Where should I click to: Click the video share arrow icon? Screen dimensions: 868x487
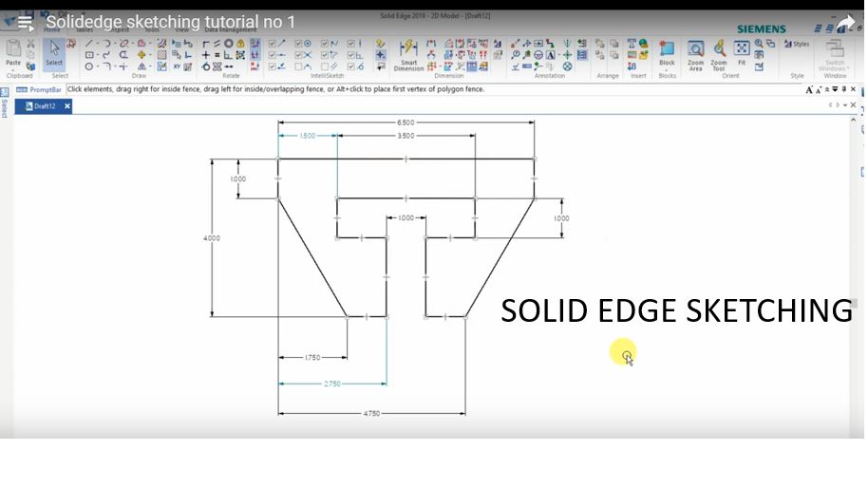pyautogui.click(x=846, y=22)
